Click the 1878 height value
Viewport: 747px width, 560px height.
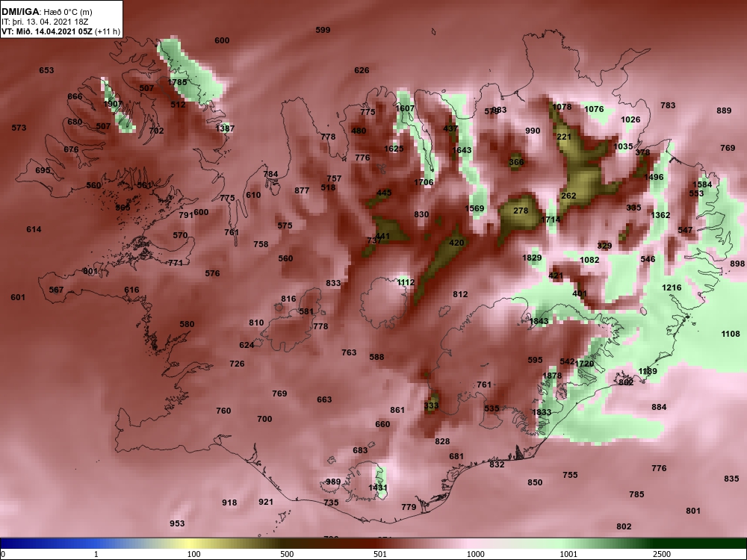552,376
